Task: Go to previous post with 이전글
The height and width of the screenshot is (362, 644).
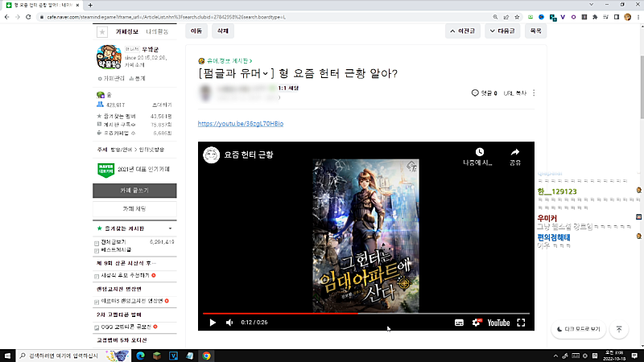Action: (x=464, y=31)
